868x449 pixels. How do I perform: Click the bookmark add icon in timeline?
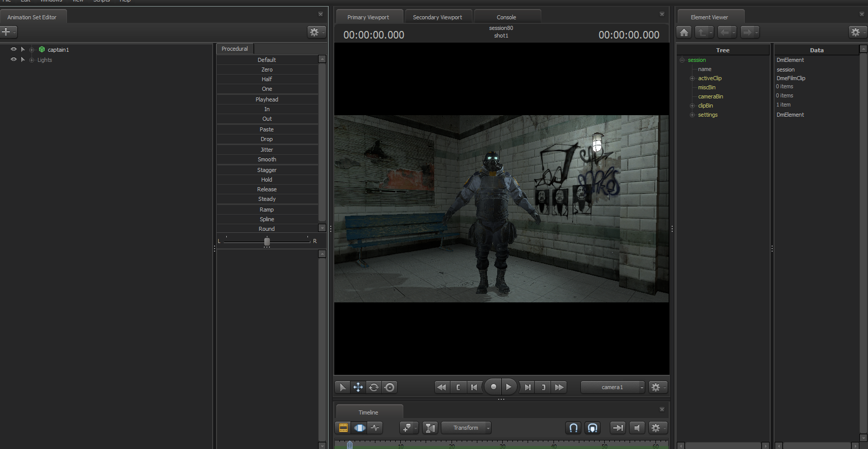click(409, 428)
